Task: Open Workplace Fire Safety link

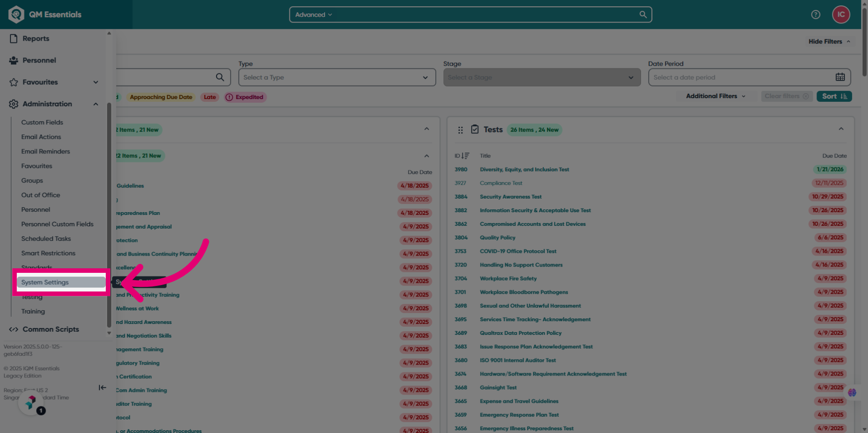Action: pos(508,278)
